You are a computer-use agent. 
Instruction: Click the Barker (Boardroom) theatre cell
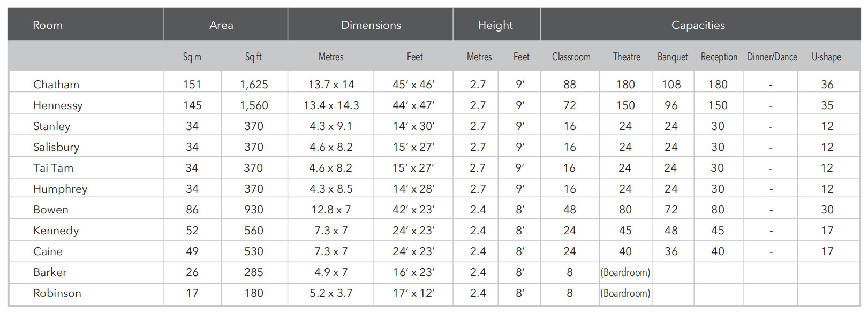[x=625, y=272]
